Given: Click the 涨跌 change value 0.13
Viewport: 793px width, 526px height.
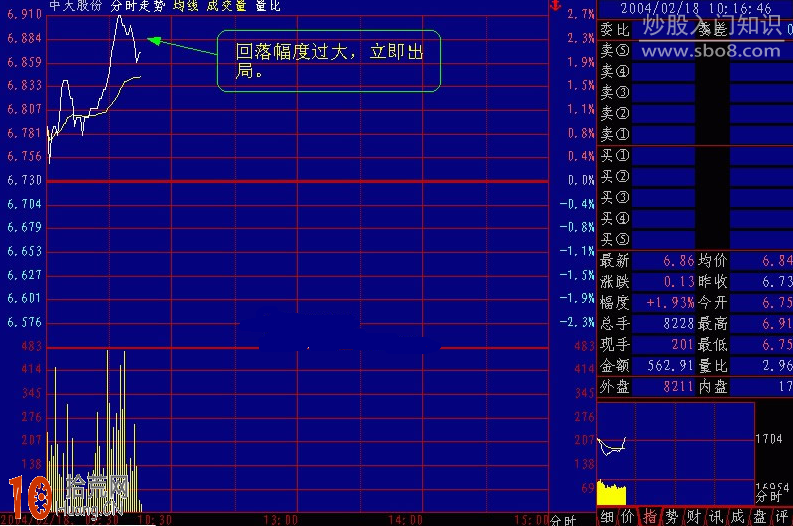Looking at the screenshot, I should tap(679, 282).
